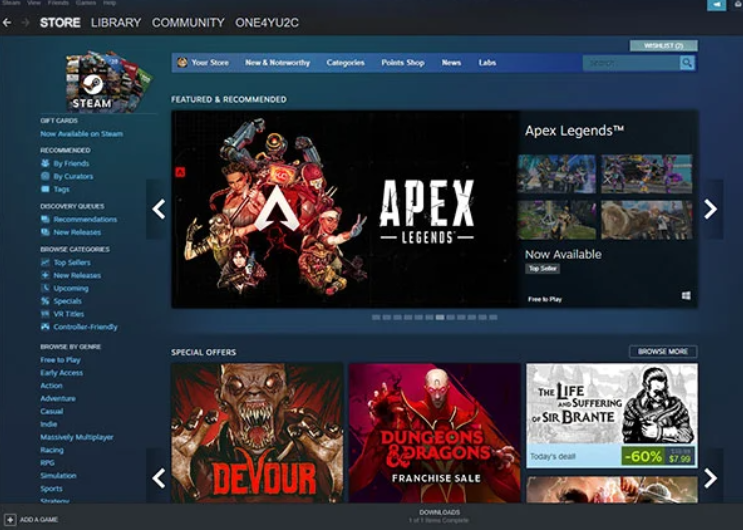Open Dungeons & Dragons Franchise Sale
The height and width of the screenshot is (530, 743).
pos(435,433)
